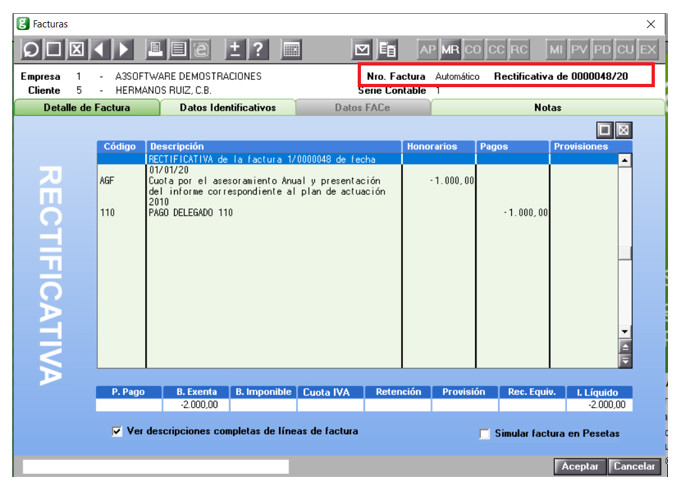Open the calendar toolbar icon
The height and width of the screenshot is (482, 676).
(x=291, y=49)
